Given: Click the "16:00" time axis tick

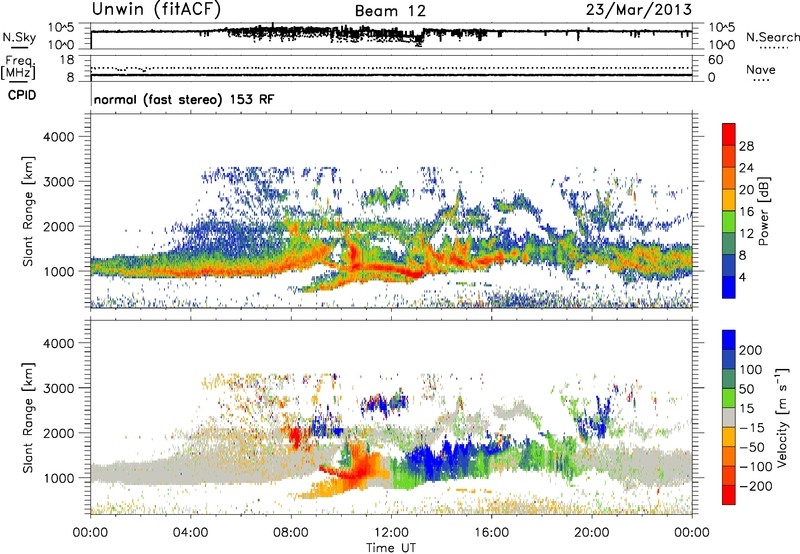Looking at the screenshot, I should tap(491, 533).
